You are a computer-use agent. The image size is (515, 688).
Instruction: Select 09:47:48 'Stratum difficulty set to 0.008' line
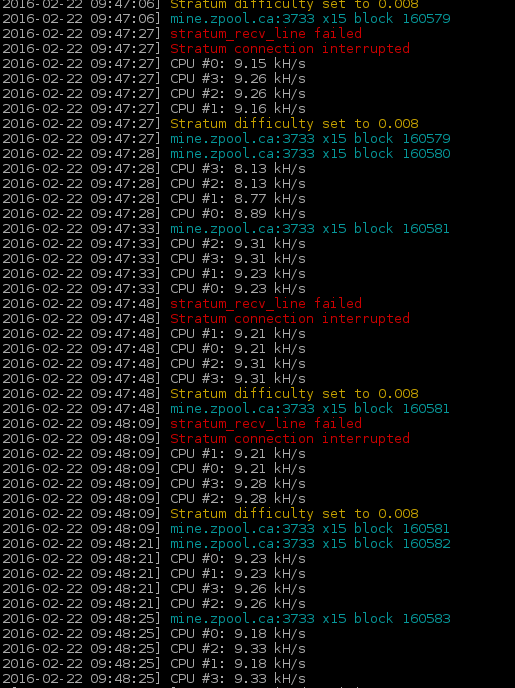click(x=294, y=394)
